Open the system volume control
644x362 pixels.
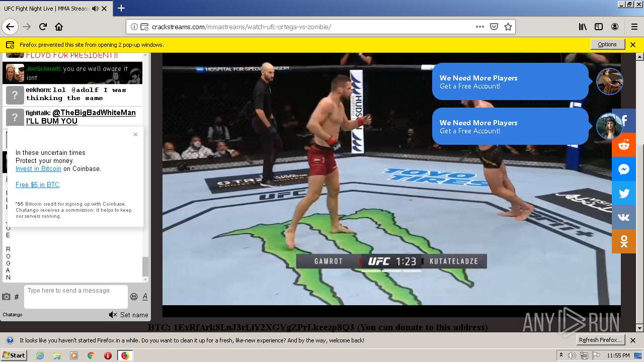coord(573,355)
